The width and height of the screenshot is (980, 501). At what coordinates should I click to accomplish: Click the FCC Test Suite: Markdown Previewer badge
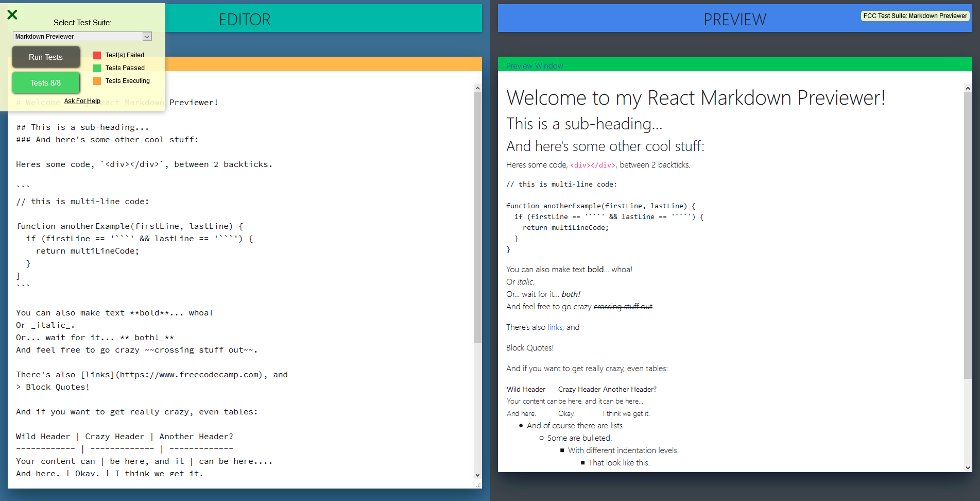click(x=915, y=16)
